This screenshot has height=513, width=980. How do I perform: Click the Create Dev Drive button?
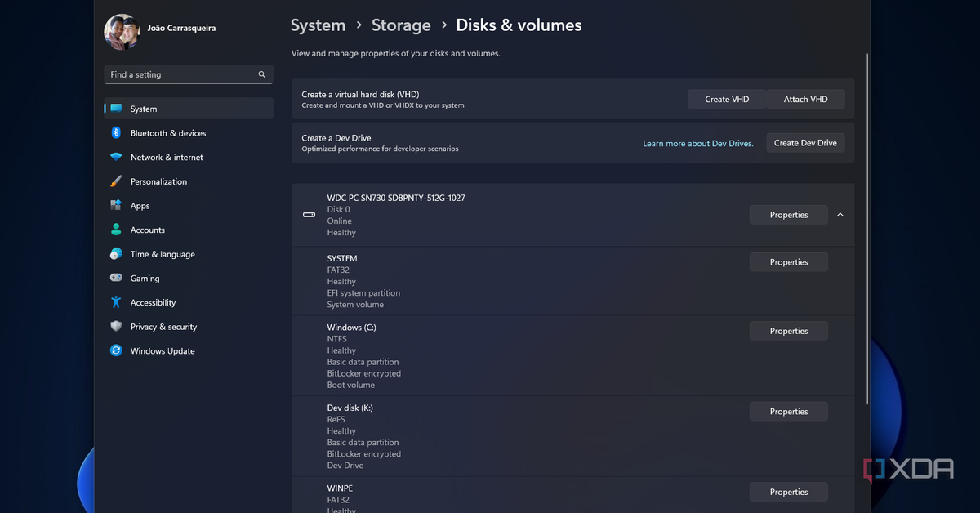805,143
